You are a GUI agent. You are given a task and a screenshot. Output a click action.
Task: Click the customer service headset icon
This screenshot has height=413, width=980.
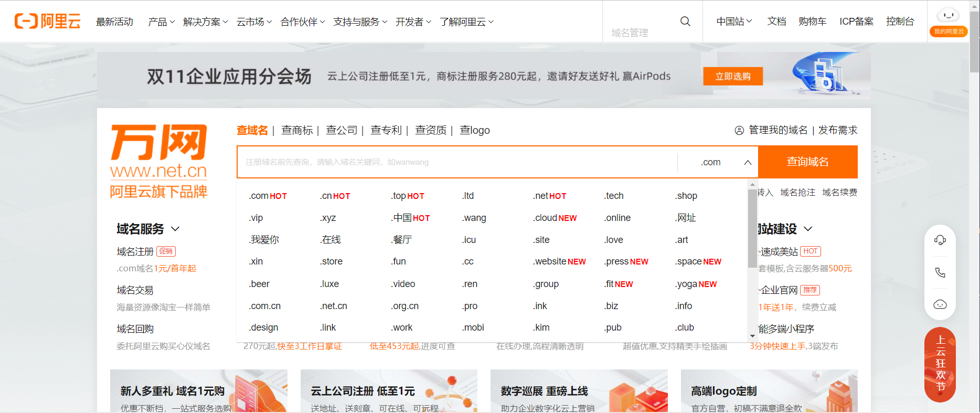940,240
